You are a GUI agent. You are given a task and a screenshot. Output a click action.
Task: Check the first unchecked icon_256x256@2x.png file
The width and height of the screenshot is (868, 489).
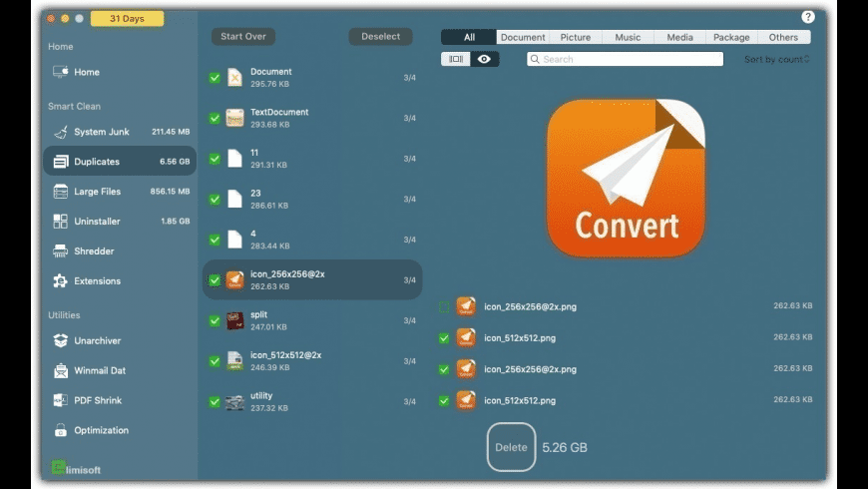(x=444, y=306)
